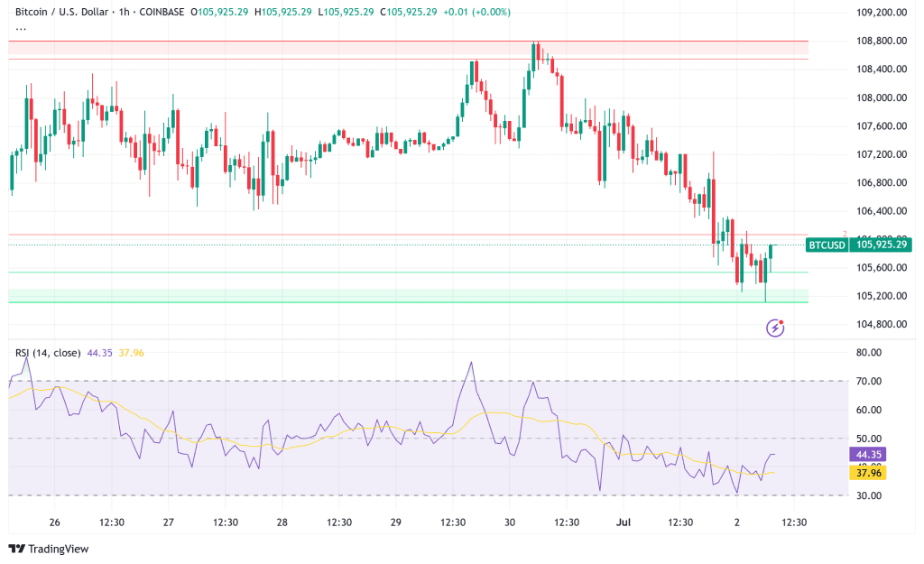
Task: Click the purple lightning bolt icon
Action: 774,328
